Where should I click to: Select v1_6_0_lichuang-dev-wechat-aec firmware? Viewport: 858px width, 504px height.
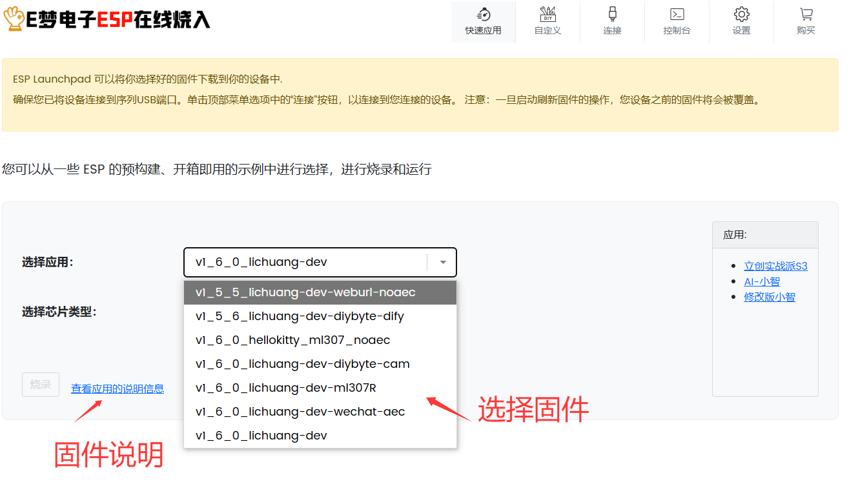click(300, 412)
